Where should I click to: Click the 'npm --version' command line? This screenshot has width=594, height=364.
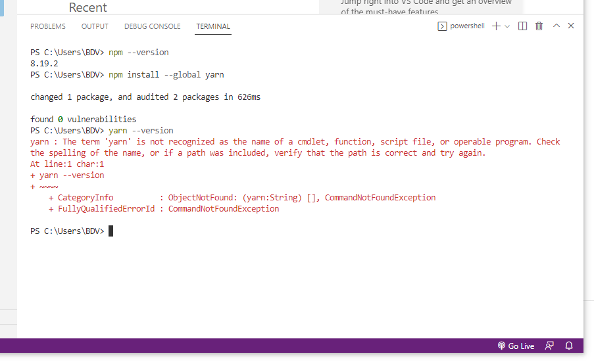click(x=139, y=53)
